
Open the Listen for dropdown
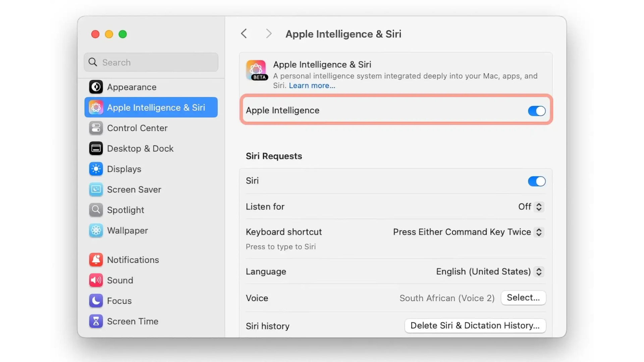pos(531,207)
